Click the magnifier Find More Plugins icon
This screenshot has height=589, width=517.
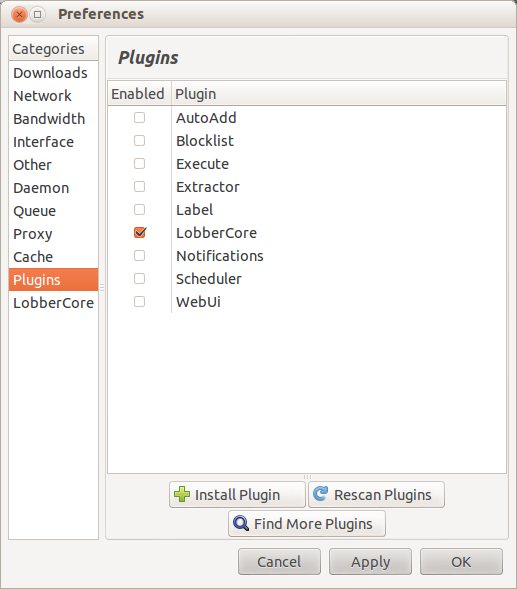click(241, 523)
